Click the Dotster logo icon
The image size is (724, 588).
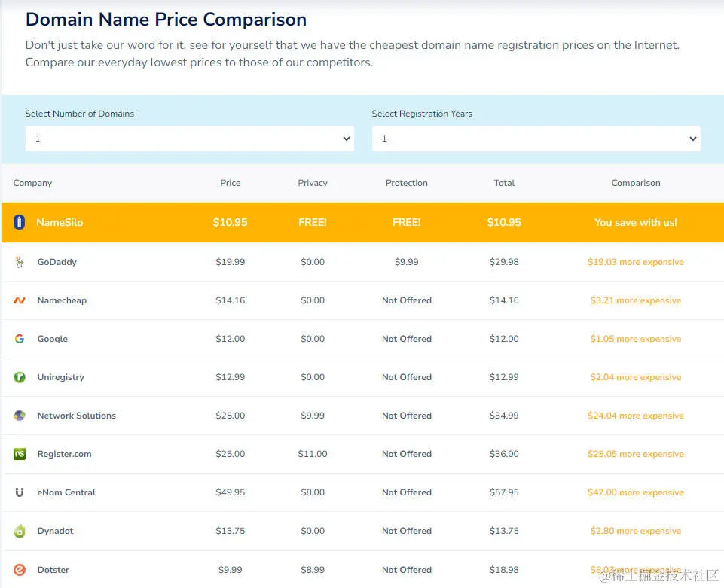pyautogui.click(x=20, y=570)
